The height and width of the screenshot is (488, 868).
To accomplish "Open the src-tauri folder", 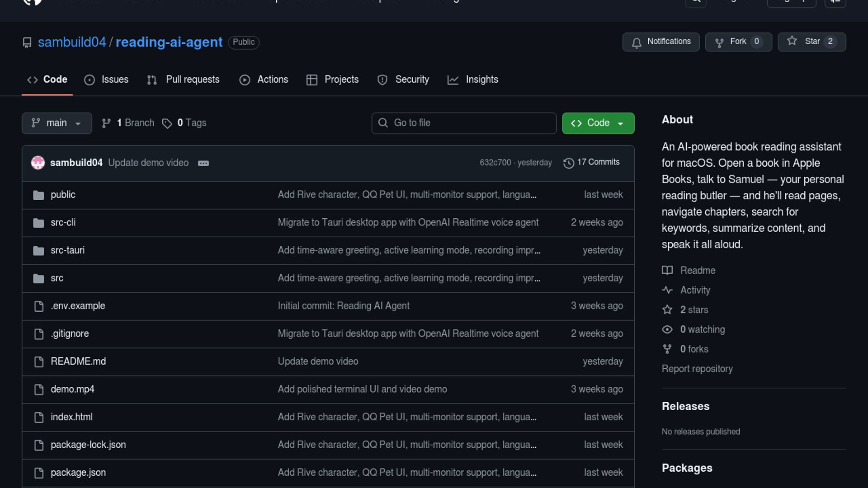I will (67, 250).
